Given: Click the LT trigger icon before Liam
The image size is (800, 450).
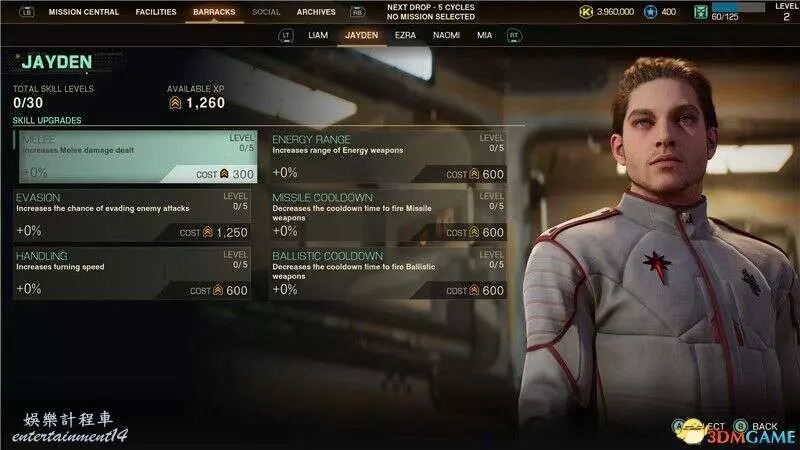Looking at the screenshot, I should point(286,36).
